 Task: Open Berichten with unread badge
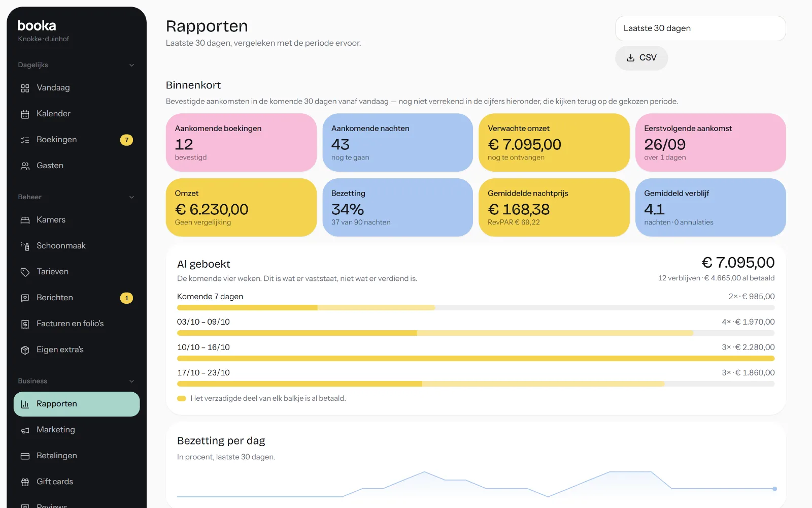click(77, 298)
